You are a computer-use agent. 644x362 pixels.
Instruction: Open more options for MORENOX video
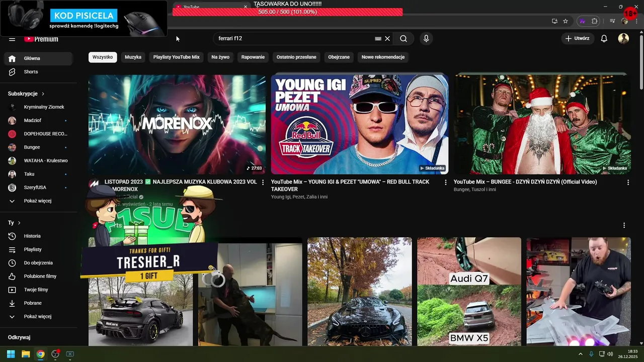click(x=263, y=182)
